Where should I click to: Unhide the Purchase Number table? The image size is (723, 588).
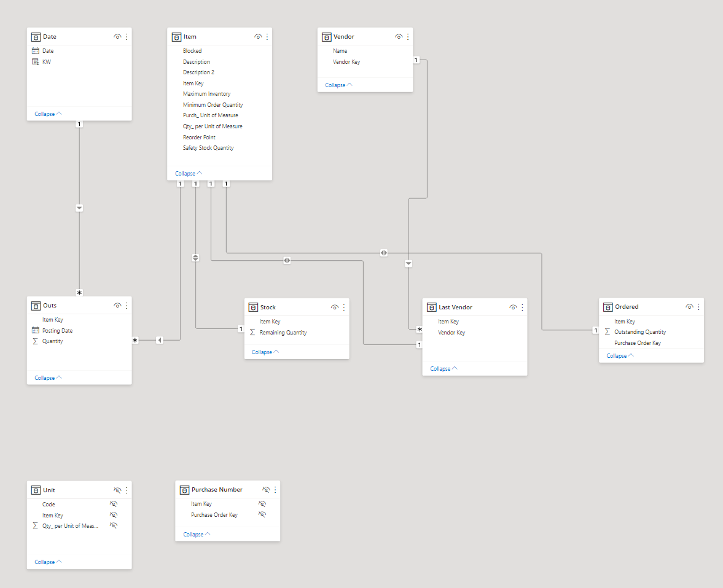(x=266, y=490)
